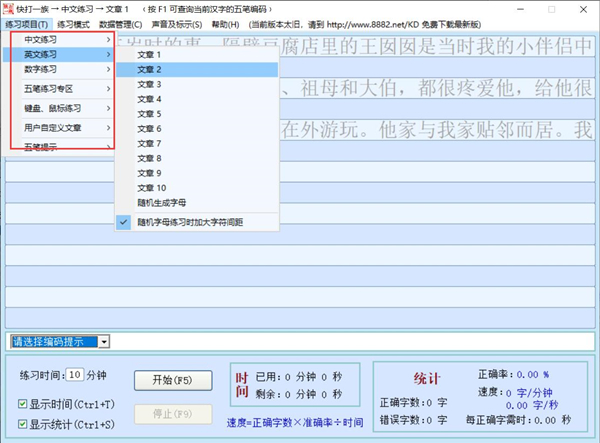Expand the 用户自定义文章 submenu
Screen dimensions: 600x443
(65, 128)
